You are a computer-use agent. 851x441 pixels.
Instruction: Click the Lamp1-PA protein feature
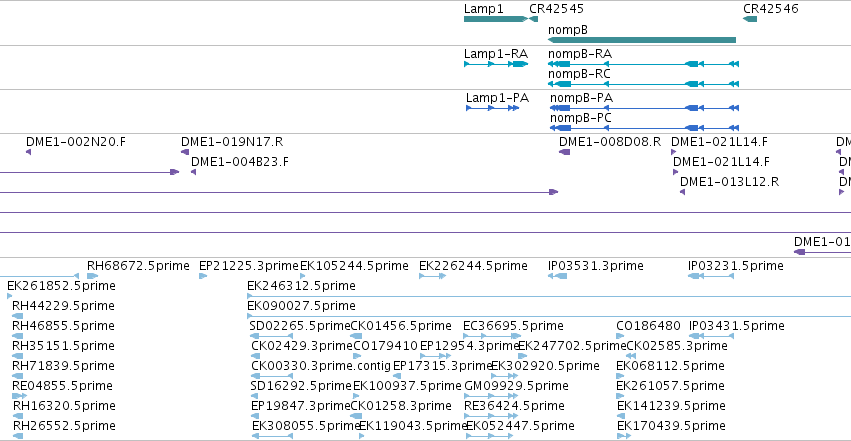click(493, 108)
